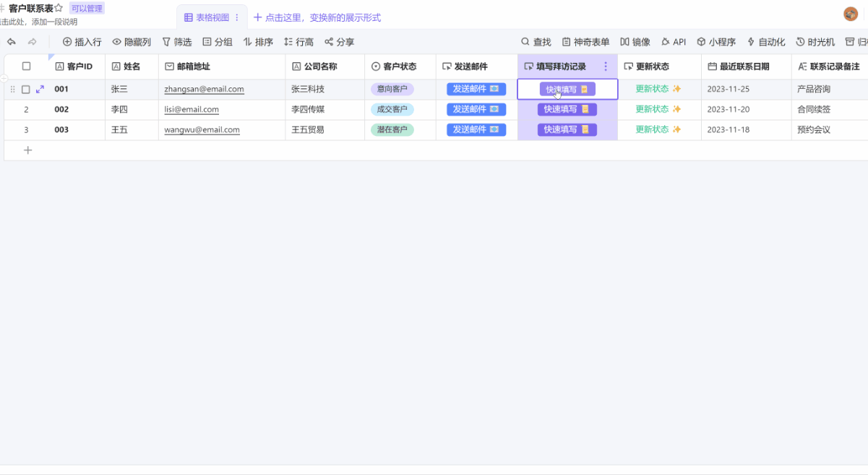Check the select-all checkbox in header row
868x475 pixels.
[x=26, y=66]
